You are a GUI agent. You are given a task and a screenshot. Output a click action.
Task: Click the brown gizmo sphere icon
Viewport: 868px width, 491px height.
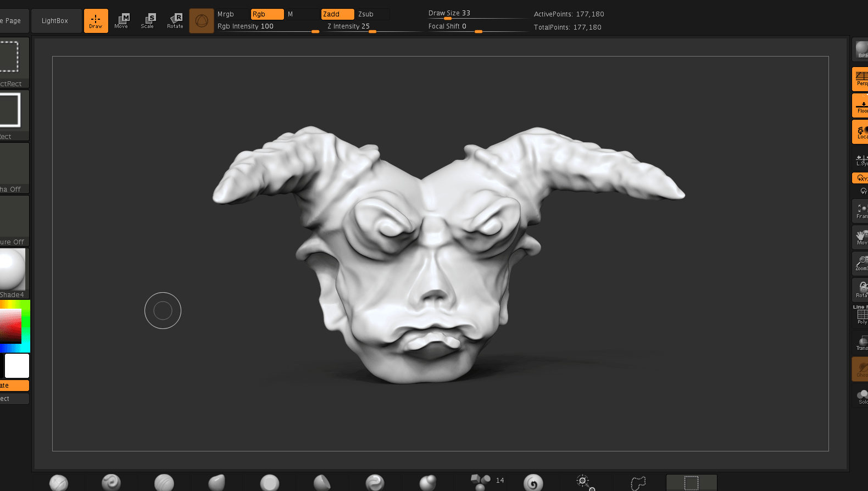tap(202, 21)
